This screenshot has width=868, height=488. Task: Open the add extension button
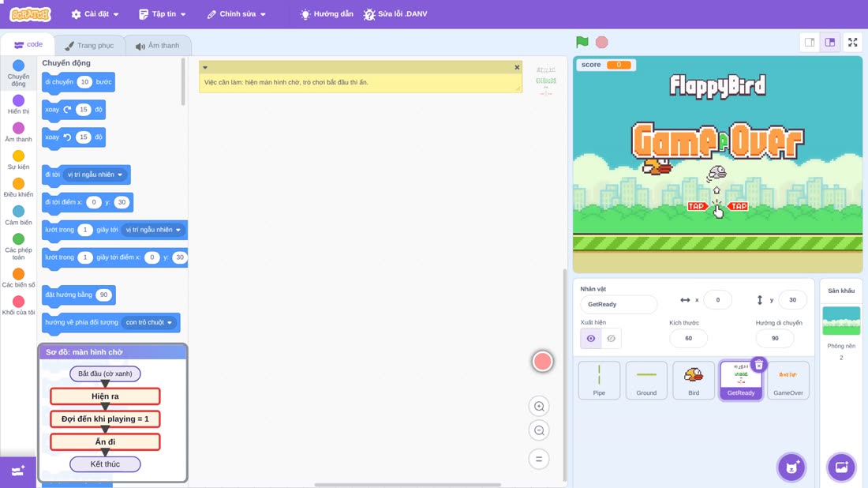tap(17, 471)
